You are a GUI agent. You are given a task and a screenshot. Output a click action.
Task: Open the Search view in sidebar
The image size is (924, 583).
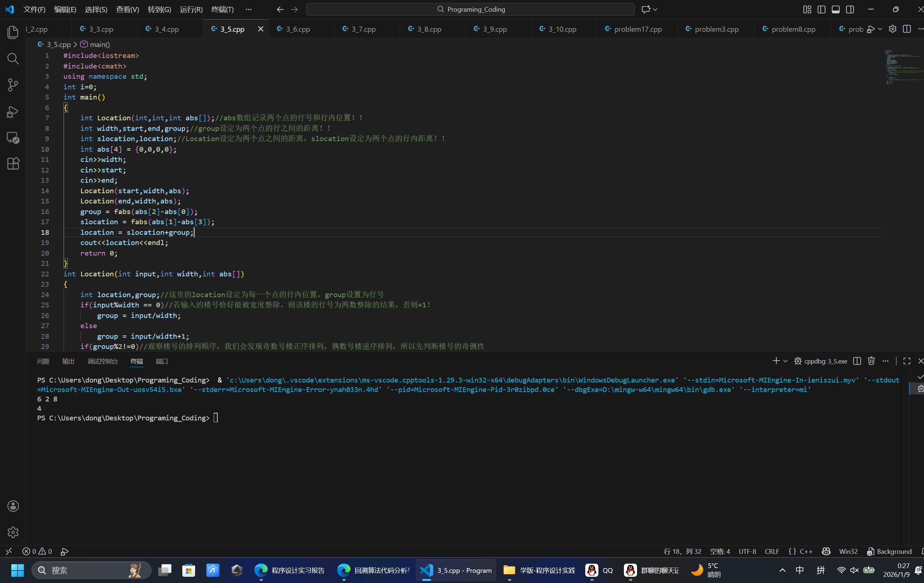click(13, 58)
